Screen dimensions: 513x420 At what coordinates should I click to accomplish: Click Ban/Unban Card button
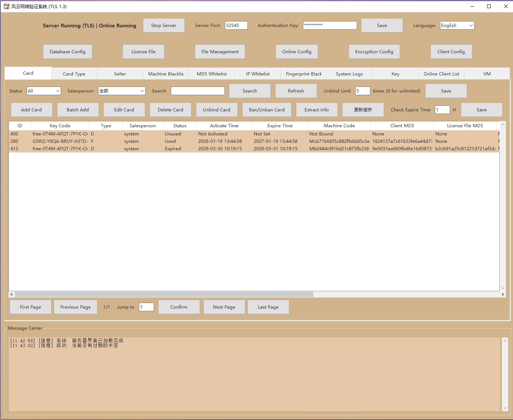click(x=267, y=110)
